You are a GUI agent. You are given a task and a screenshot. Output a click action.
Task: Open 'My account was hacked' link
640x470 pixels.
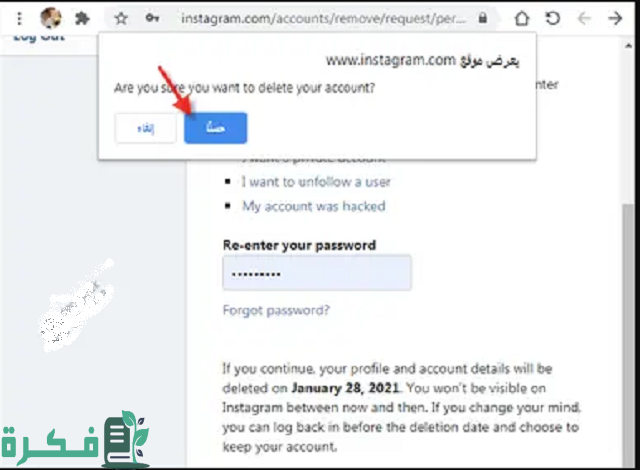pyautogui.click(x=314, y=206)
